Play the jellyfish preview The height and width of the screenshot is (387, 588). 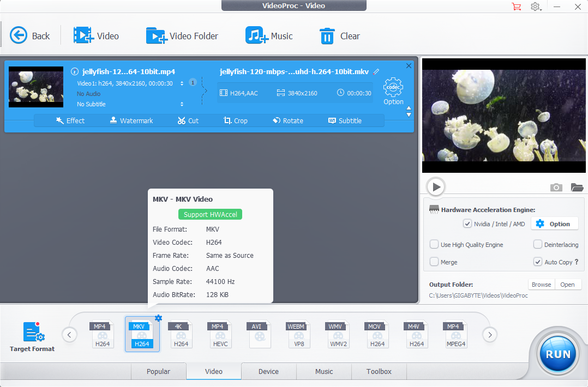pyautogui.click(x=436, y=186)
